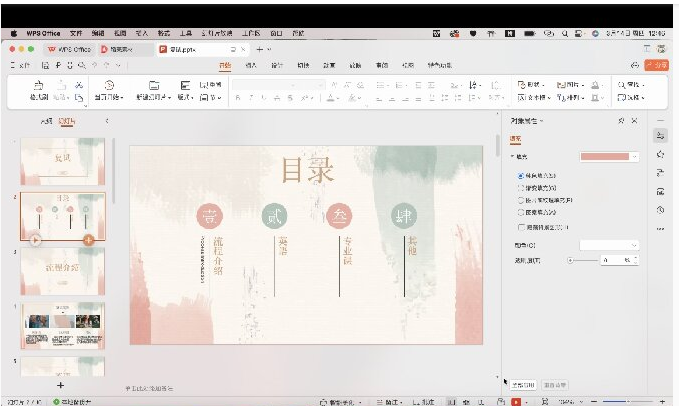
Task: Click the play icon on slide 2 thumbnail
Action: click(x=36, y=240)
